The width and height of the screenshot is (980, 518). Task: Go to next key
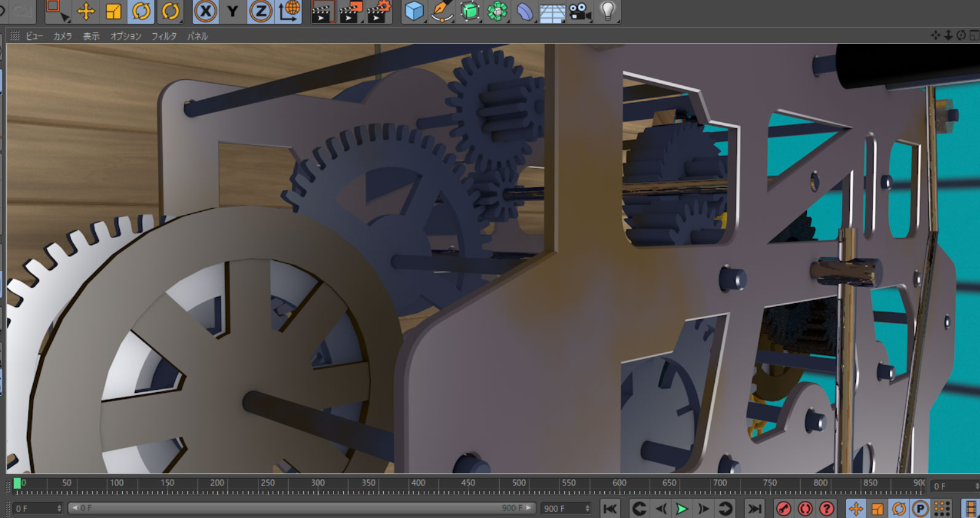click(725, 509)
